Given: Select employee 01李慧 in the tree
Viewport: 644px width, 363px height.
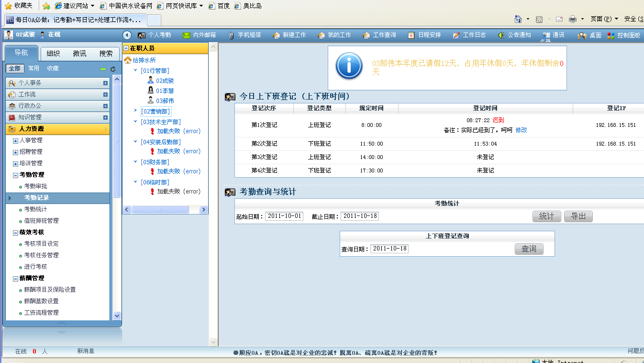Looking at the screenshot, I should click(165, 91).
